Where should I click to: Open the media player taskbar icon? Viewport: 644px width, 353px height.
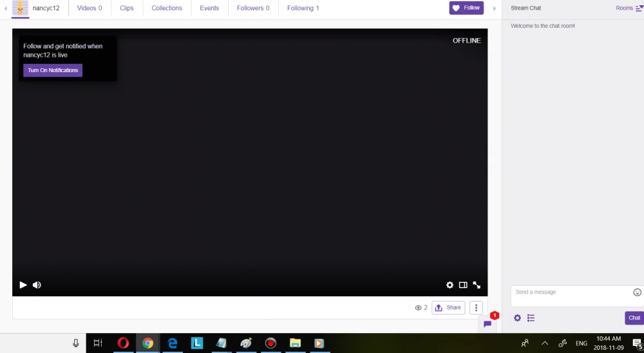319,343
